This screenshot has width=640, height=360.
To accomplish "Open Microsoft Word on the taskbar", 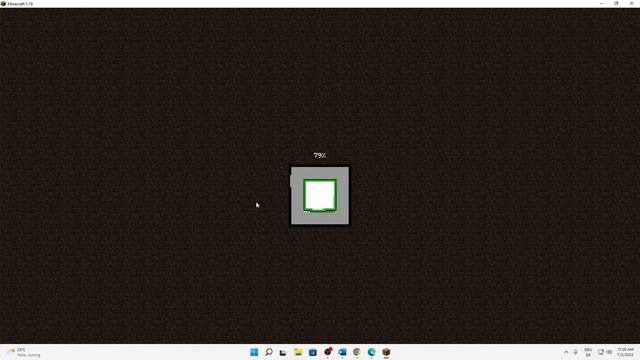I will click(x=342, y=352).
